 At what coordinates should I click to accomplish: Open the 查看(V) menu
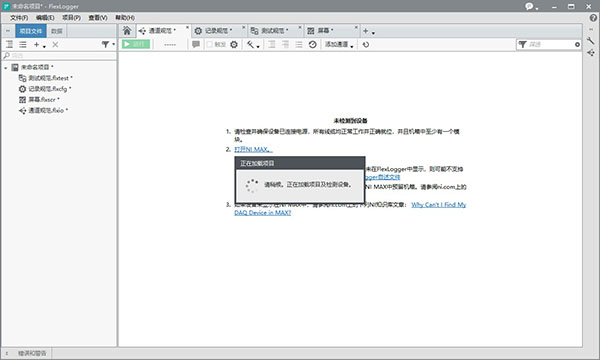pyautogui.click(x=98, y=18)
